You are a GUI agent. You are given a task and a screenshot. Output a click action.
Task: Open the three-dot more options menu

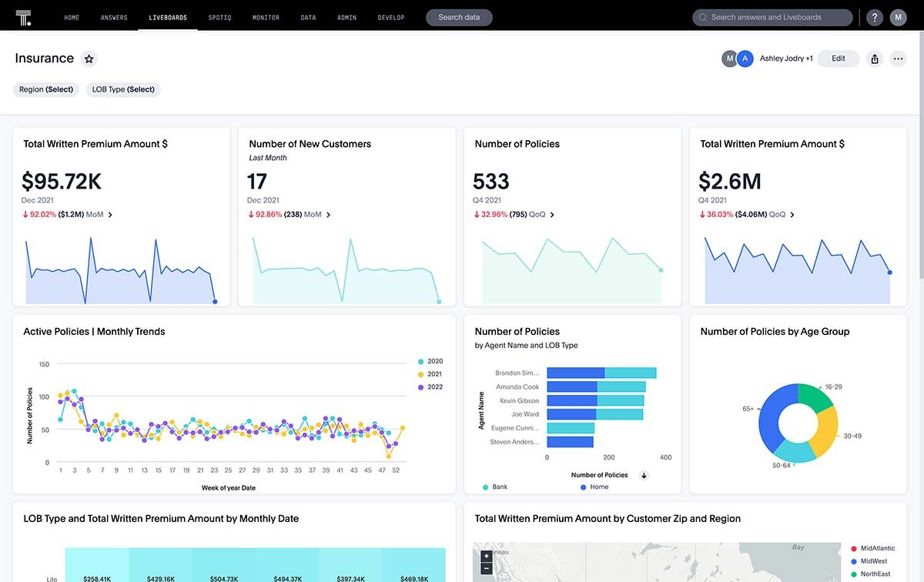coord(898,59)
